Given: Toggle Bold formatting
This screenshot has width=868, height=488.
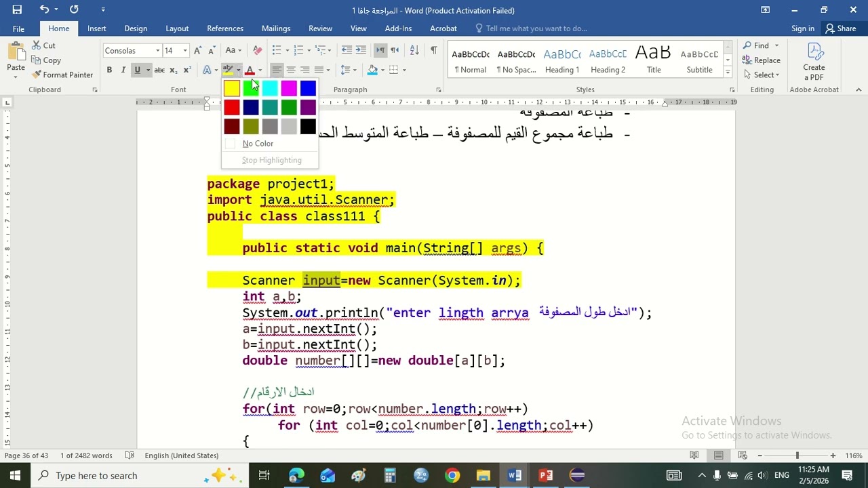Looking at the screenshot, I should (x=109, y=70).
